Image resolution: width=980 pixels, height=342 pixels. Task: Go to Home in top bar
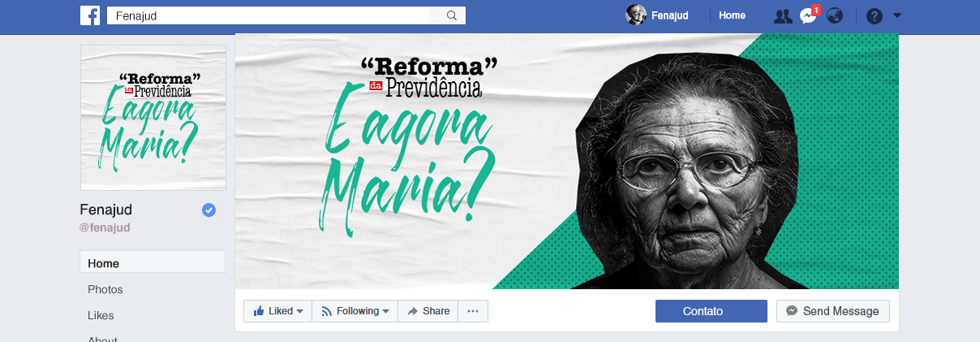(x=732, y=15)
